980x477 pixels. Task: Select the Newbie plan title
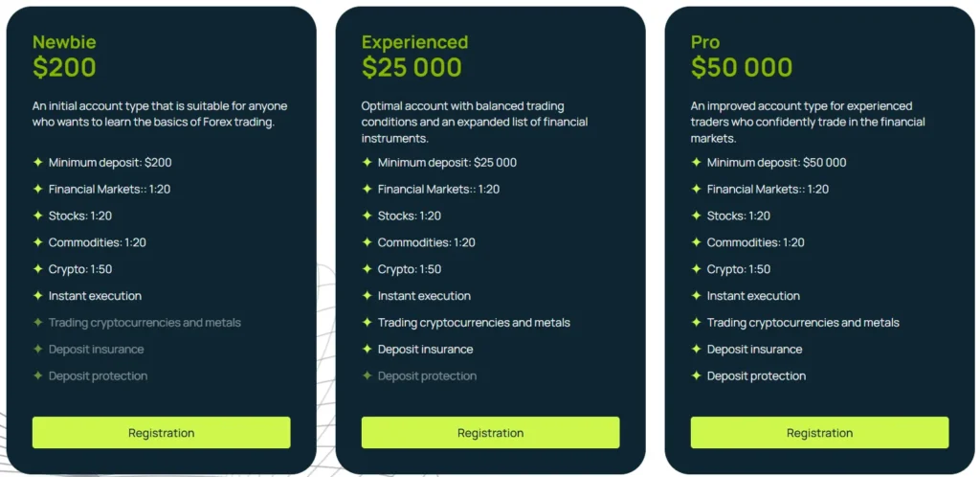pos(64,42)
